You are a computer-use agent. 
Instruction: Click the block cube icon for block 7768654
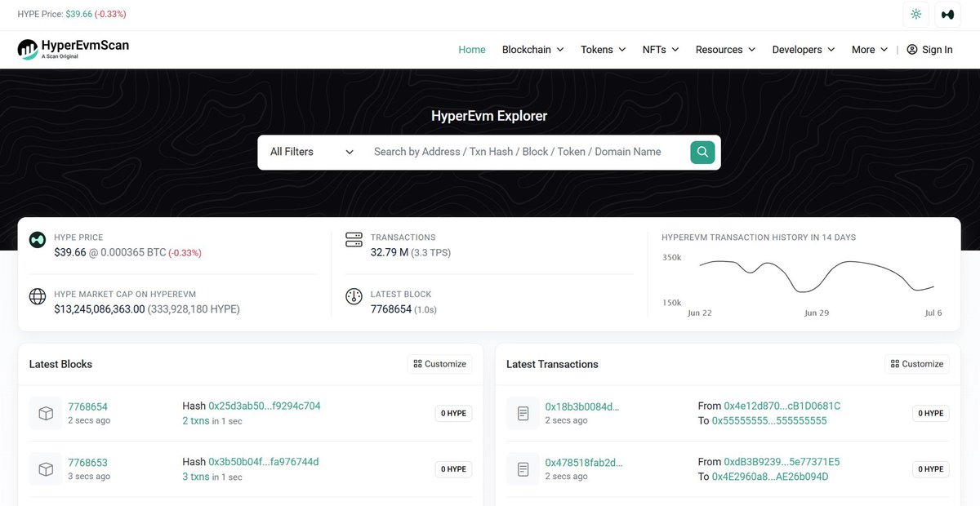[x=46, y=413]
